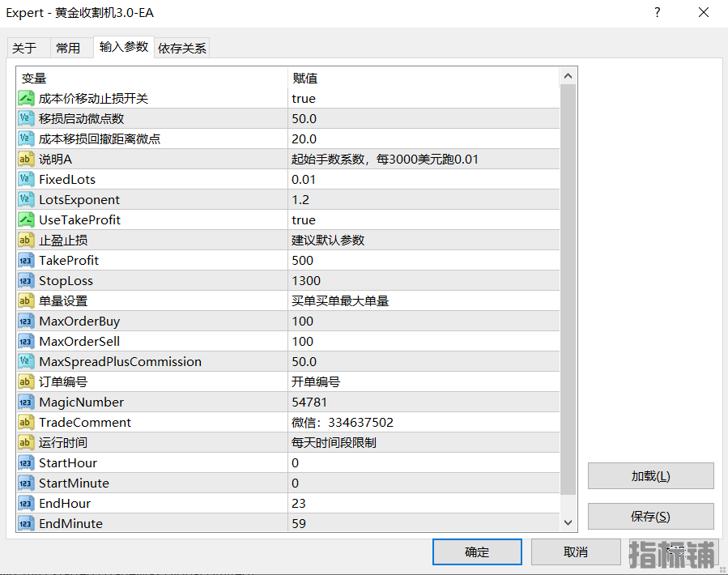Click the 每天时间段限制 value text
The width and height of the screenshot is (728, 575).
[x=334, y=443]
